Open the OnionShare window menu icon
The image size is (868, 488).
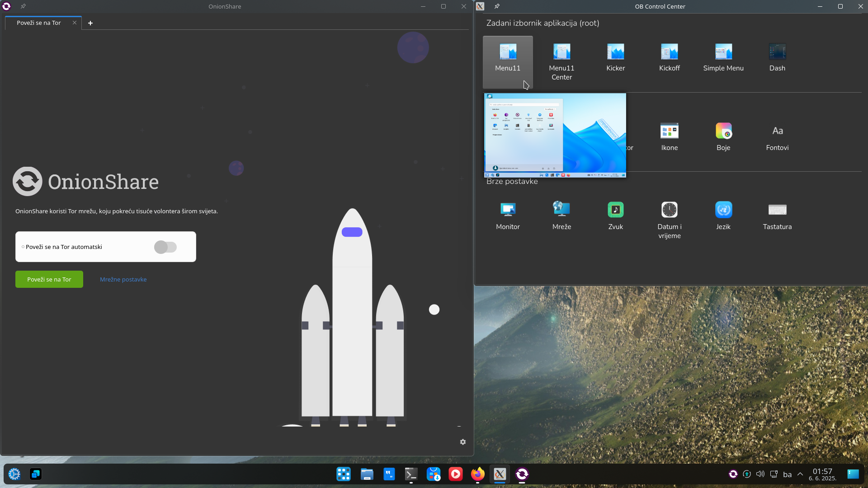(6, 6)
